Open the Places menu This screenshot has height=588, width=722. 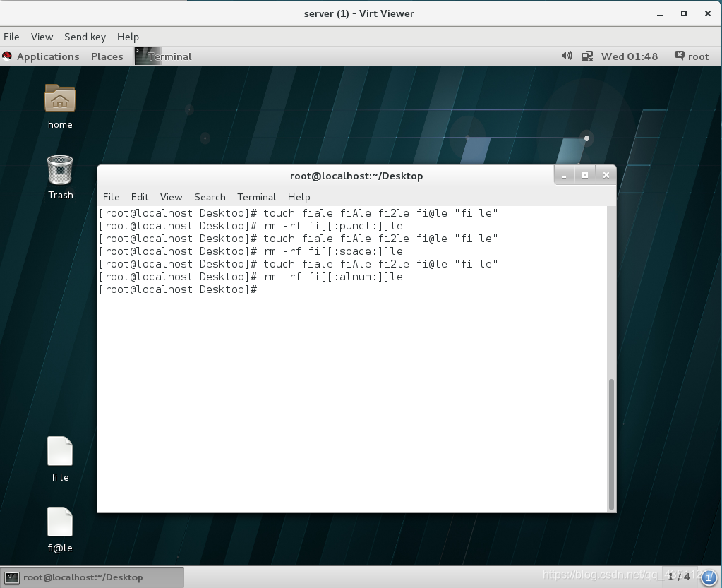pos(107,56)
